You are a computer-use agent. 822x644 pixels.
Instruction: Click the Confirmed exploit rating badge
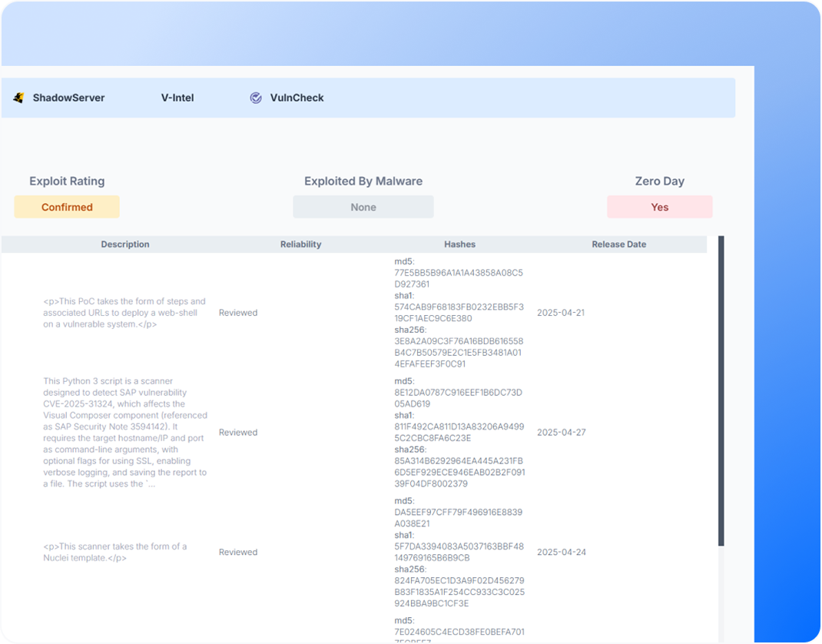(67, 207)
